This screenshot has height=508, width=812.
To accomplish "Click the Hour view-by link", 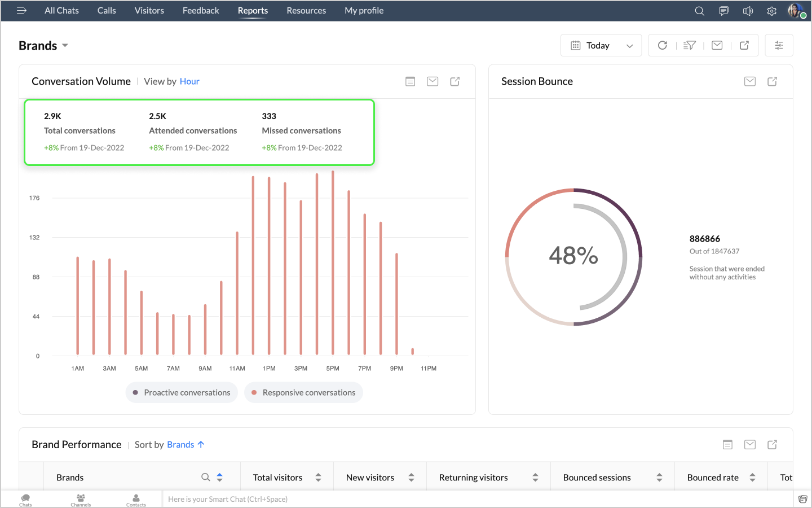I will (189, 81).
